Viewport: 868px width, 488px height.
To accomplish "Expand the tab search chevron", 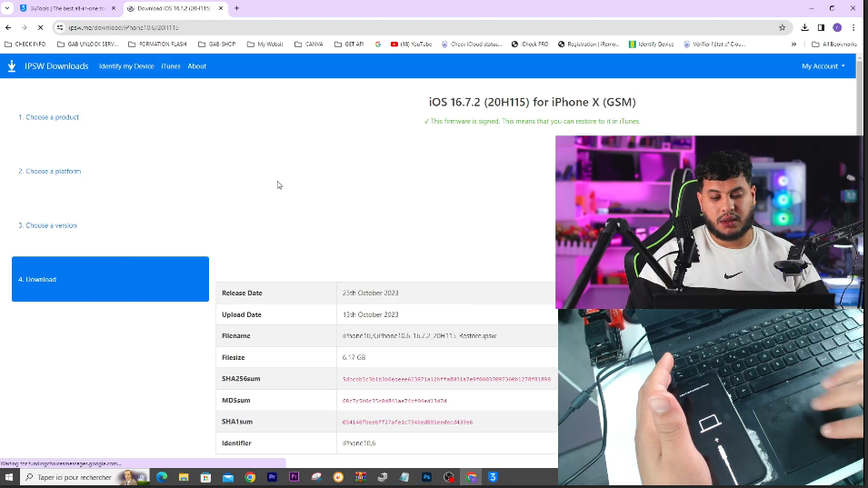I will coord(7,8).
